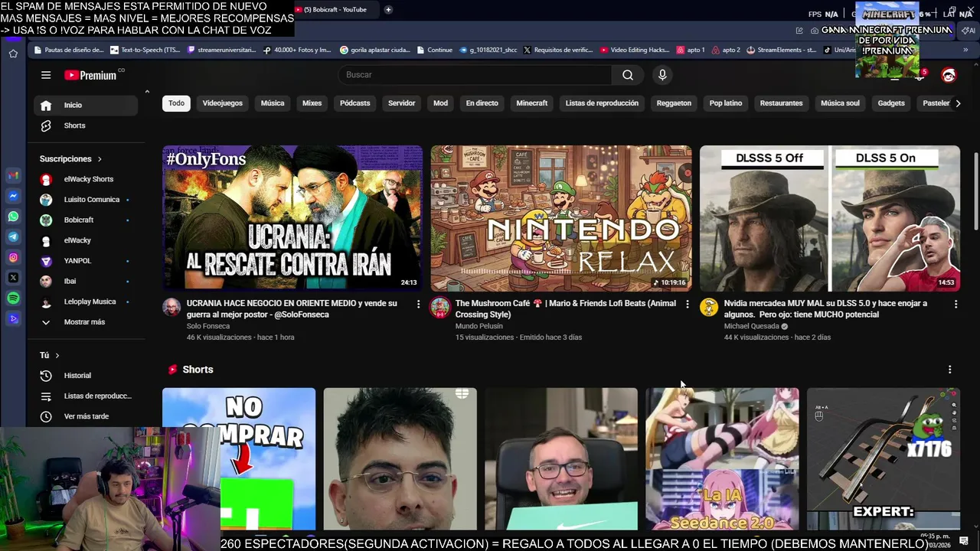
Task: Select the Pódcasts filter chip
Action: (354, 103)
